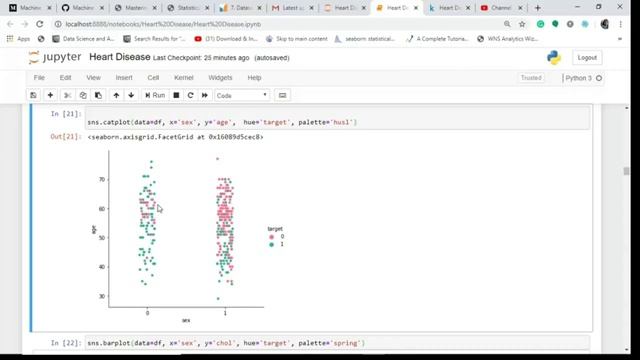Viewport: 640px width, 360px height.
Task: Click into the In [22] barplot code cell
Action: (337, 343)
